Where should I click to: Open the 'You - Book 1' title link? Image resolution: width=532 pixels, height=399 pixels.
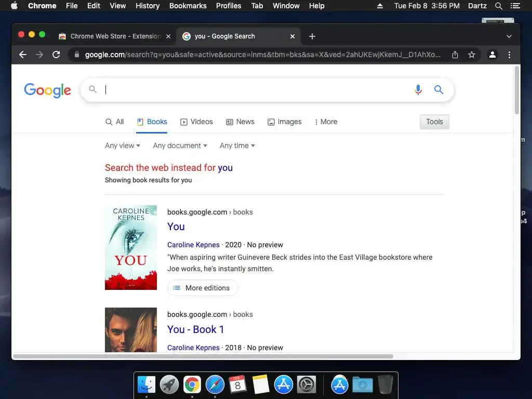[195, 329]
